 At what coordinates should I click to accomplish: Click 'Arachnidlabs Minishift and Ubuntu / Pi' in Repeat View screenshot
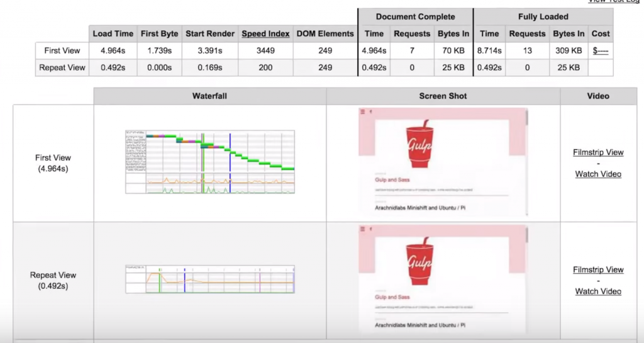click(419, 325)
